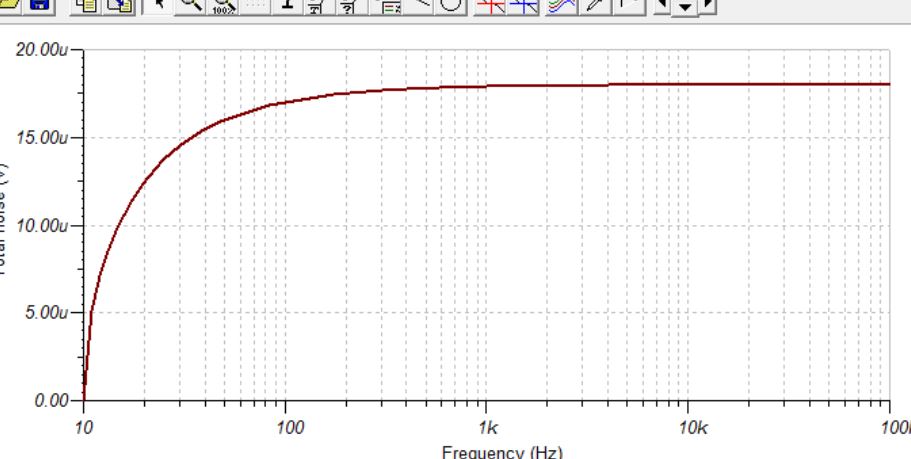Click the multi-curve selection icon

(562, 5)
